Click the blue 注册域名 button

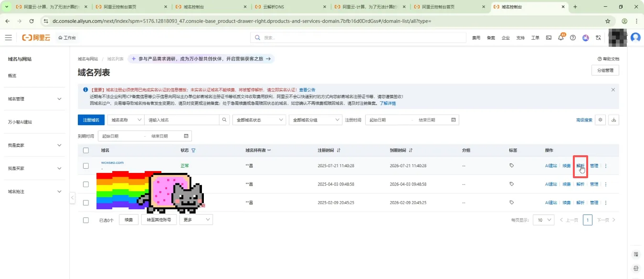click(x=91, y=120)
